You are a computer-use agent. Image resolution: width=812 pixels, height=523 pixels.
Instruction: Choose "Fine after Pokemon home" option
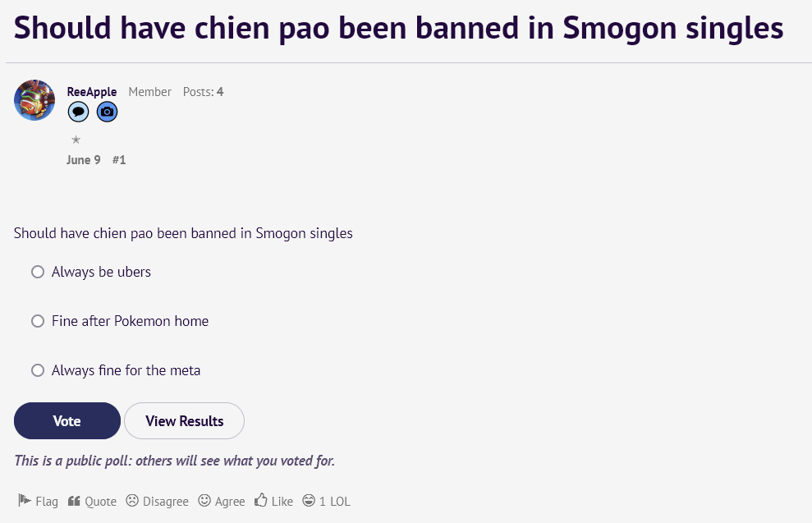[38, 321]
